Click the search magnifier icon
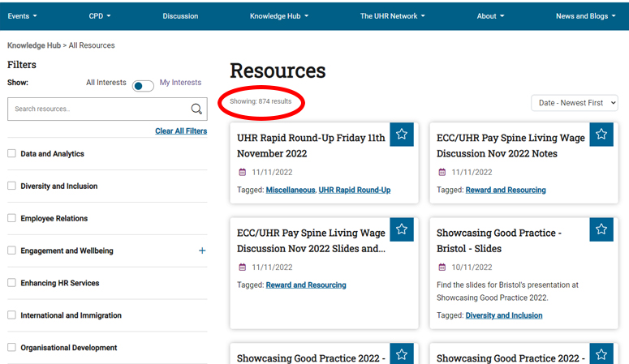The image size is (629, 364). tap(196, 109)
